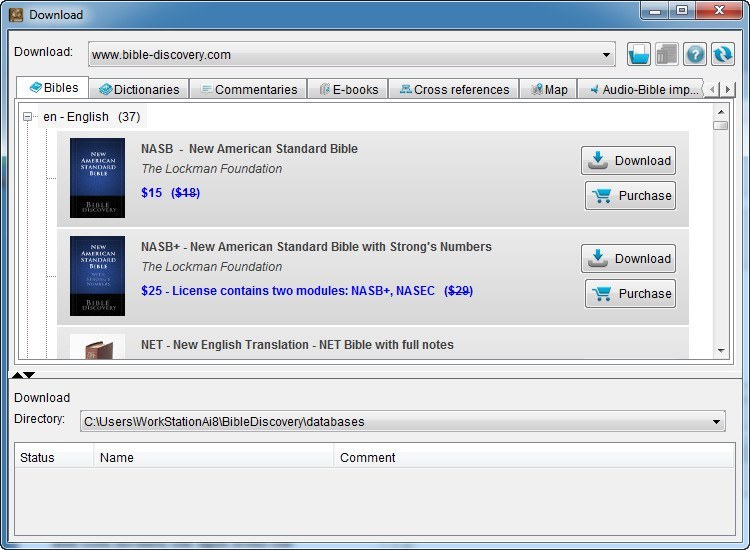Sort by the Name column header
Screen dimensions: 750x550
214,458
